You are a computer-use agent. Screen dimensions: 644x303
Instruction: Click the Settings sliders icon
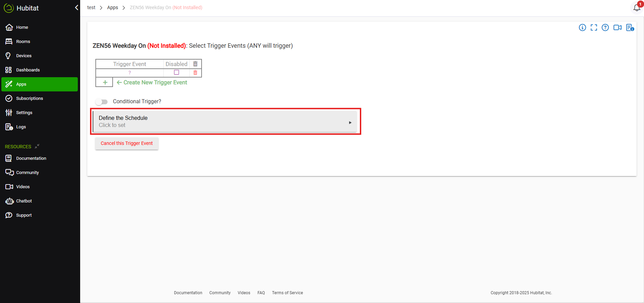click(x=9, y=113)
